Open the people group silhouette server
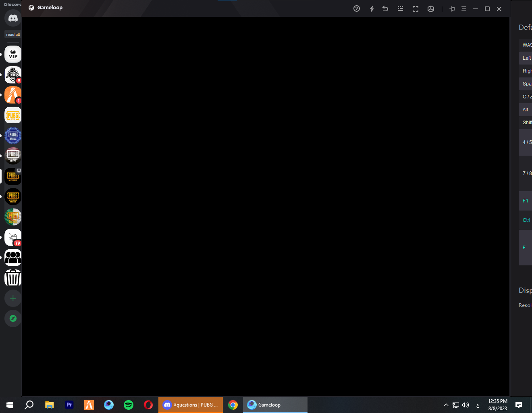 point(13,257)
